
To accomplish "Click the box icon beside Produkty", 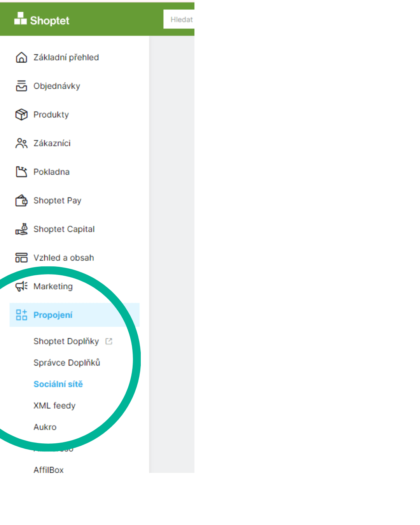I will 21,115.
